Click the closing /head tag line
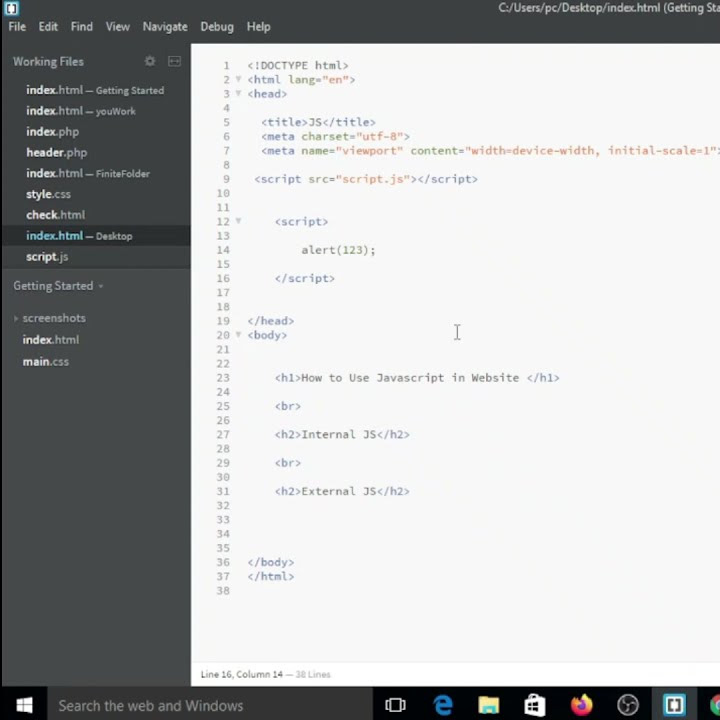The width and height of the screenshot is (720, 720). [x=271, y=321]
